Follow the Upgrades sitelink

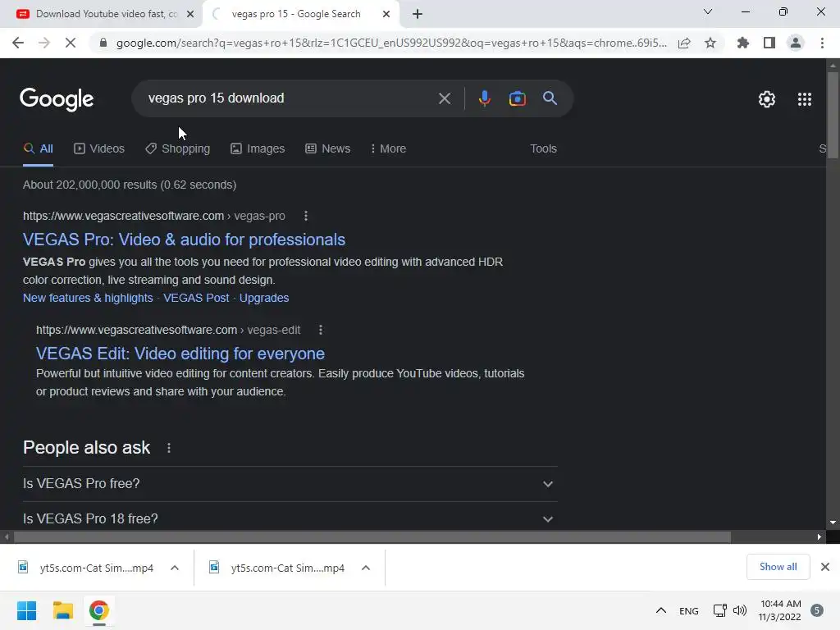(x=264, y=298)
